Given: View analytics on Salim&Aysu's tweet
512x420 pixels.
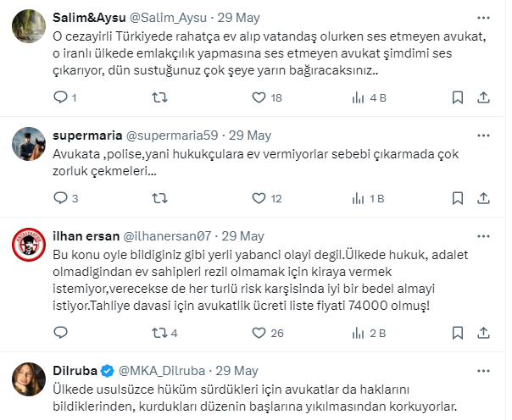Looking at the screenshot, I should coord(358,97).
